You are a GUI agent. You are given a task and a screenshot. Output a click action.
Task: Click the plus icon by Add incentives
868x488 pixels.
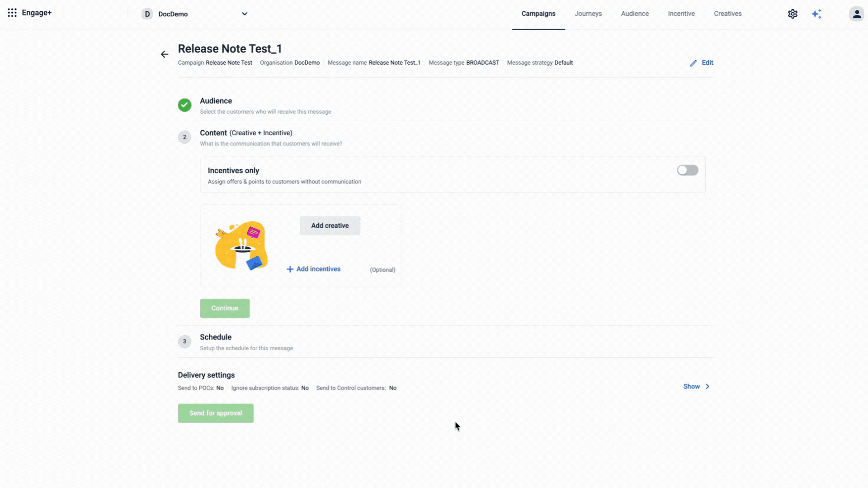pos(290,269)
